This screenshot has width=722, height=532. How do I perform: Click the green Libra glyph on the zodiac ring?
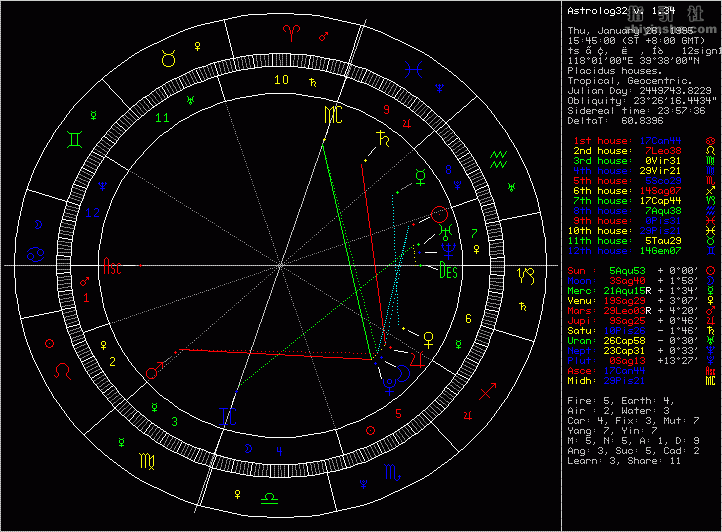click(x=269, y=498)
